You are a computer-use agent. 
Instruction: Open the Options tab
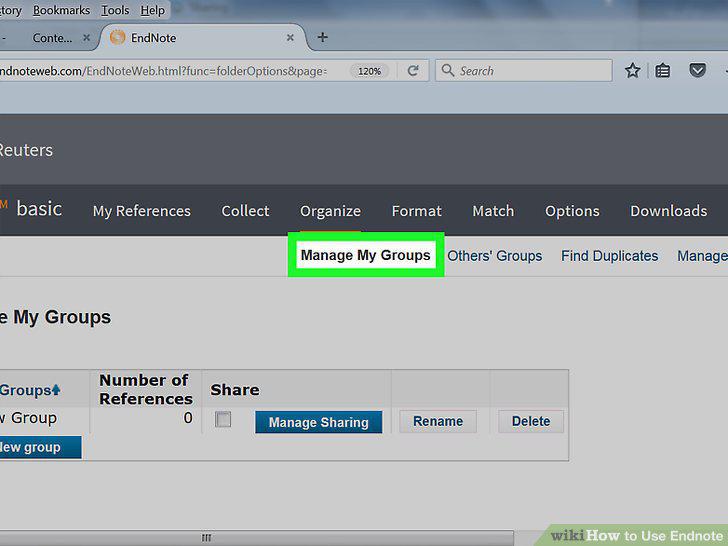(572, 211)
